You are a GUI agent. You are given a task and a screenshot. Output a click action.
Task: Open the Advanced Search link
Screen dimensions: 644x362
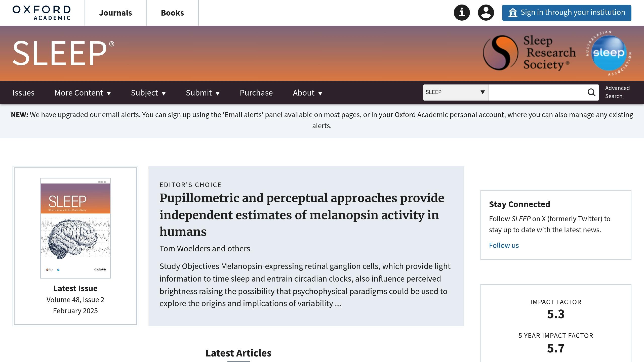coord(617,92)
